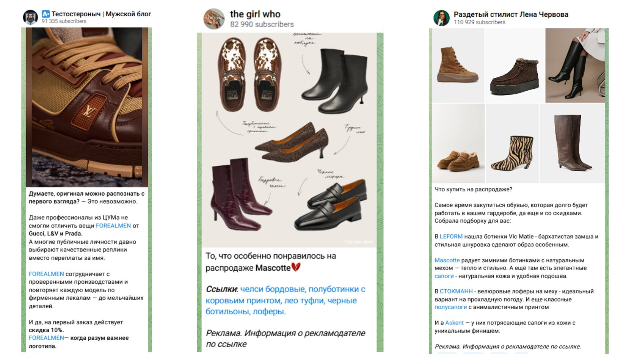Open the zebra print ankle boot photo
Screen dimensions: 637x364
point(512,143)
